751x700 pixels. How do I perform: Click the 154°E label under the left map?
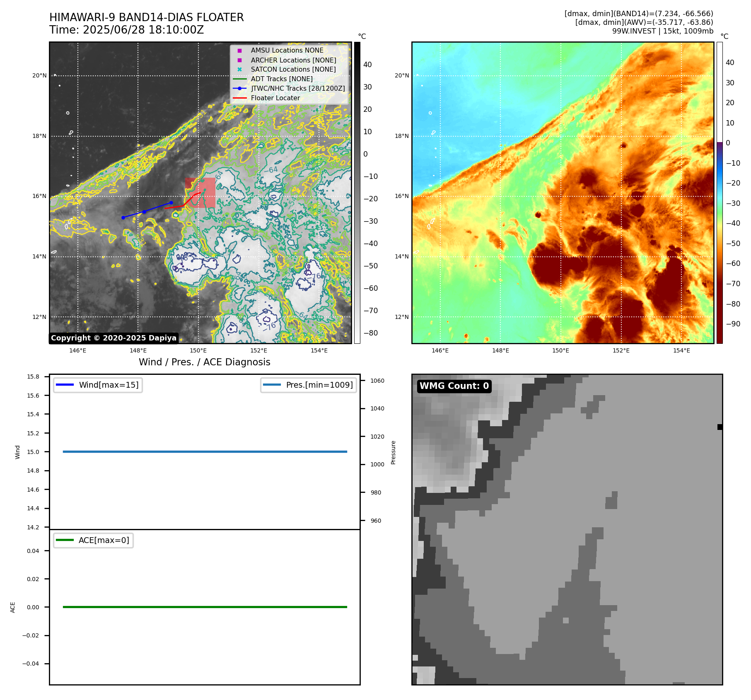(x=319, y=351)
